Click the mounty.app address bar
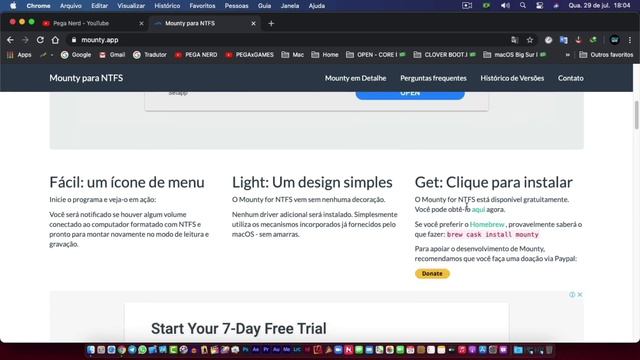The image size is (640, 360). [286, 40]
